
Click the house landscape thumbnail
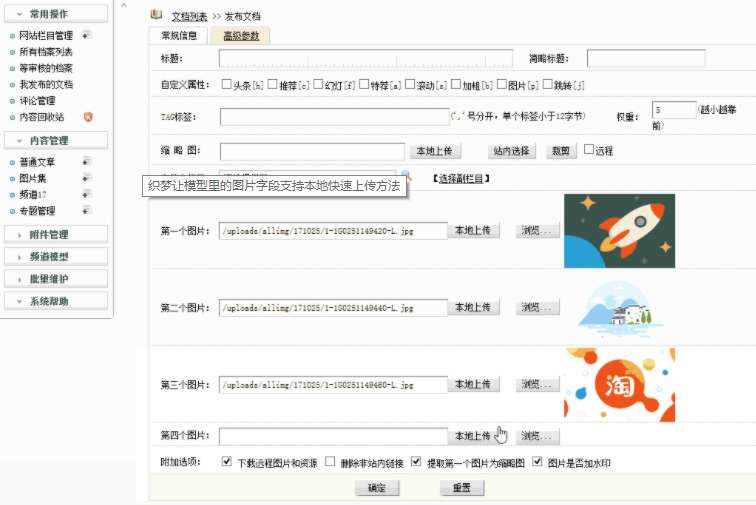pyautogui.click(x=620, y=307)
